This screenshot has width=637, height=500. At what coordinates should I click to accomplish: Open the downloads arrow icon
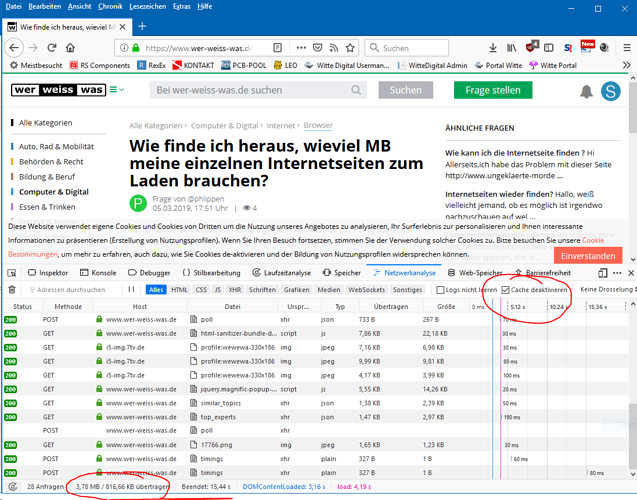click(493, 48)
